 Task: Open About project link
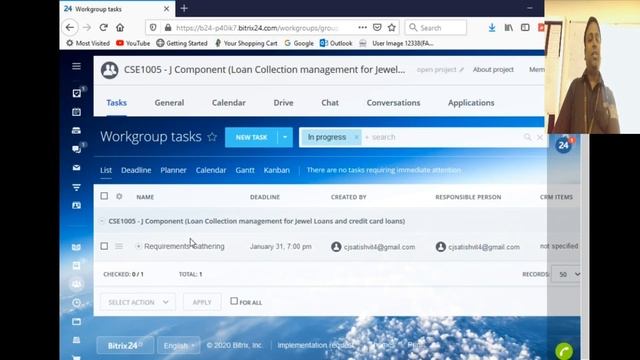pos(493,70)
